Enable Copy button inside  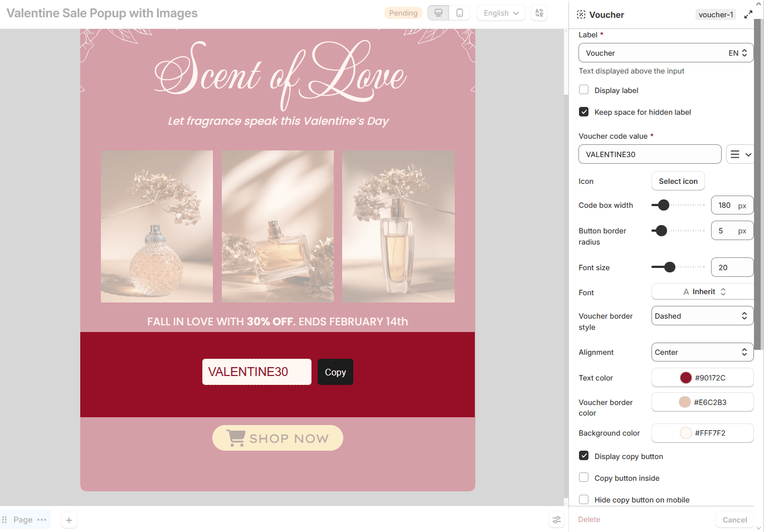click(x=583, y=477)
